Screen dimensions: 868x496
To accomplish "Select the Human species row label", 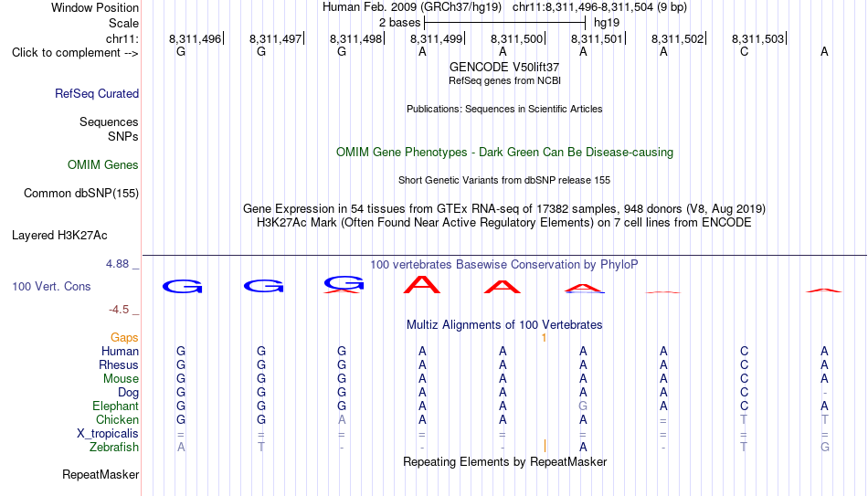I will (120, 351).
